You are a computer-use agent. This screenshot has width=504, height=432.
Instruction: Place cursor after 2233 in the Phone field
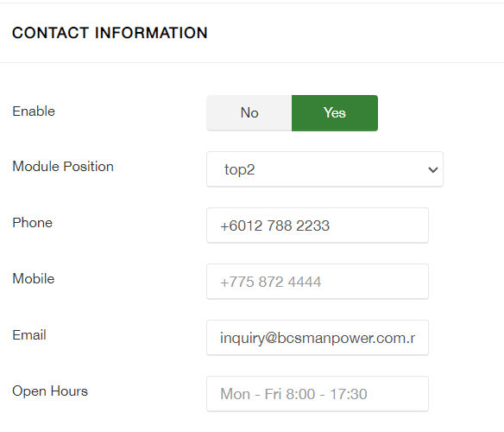coord(331,226)
